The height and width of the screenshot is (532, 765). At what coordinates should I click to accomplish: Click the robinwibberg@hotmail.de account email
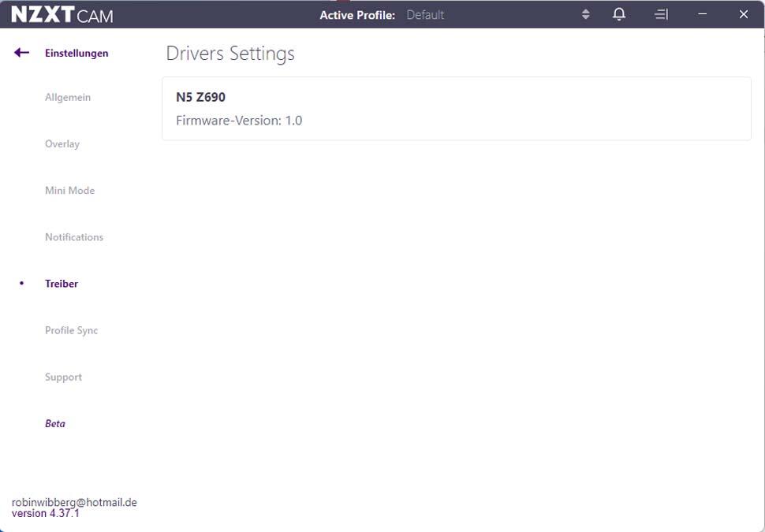pos(74,502)
